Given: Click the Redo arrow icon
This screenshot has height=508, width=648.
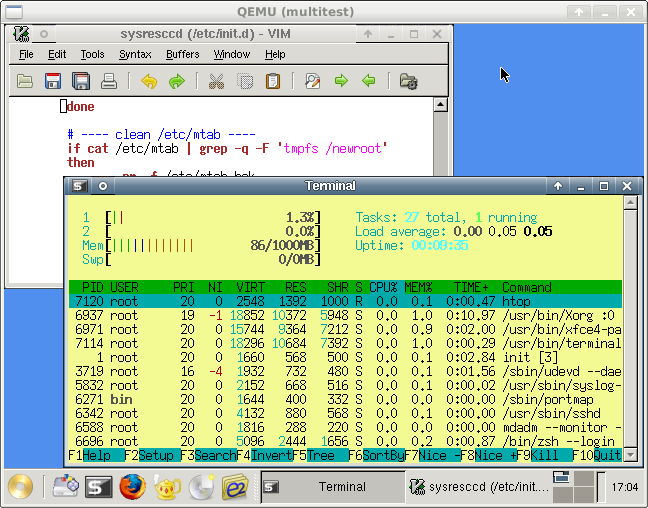Looking at the screenshot, I should point(177,81).
